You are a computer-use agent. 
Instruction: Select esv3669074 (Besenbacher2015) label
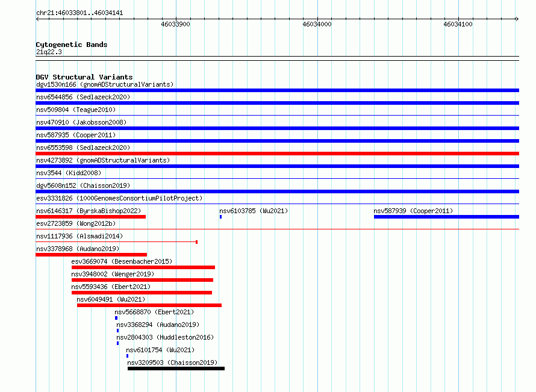tap(122, 261)
